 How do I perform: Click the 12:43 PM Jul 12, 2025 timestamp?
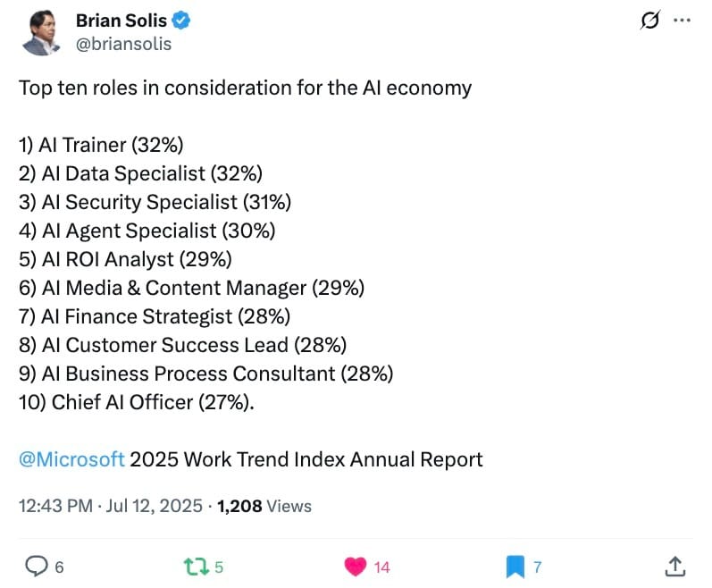tap(111, 506)
